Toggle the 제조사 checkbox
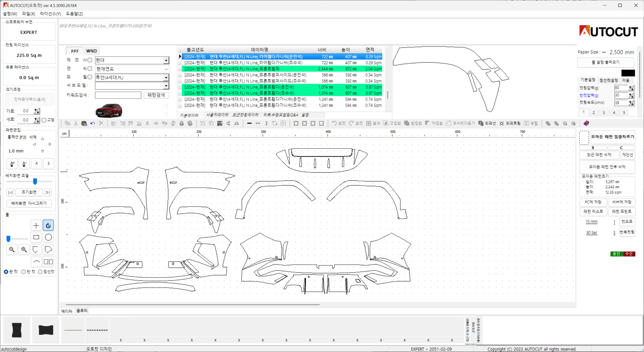Screen dimensions: 644x352 click(x=90, y=60)
